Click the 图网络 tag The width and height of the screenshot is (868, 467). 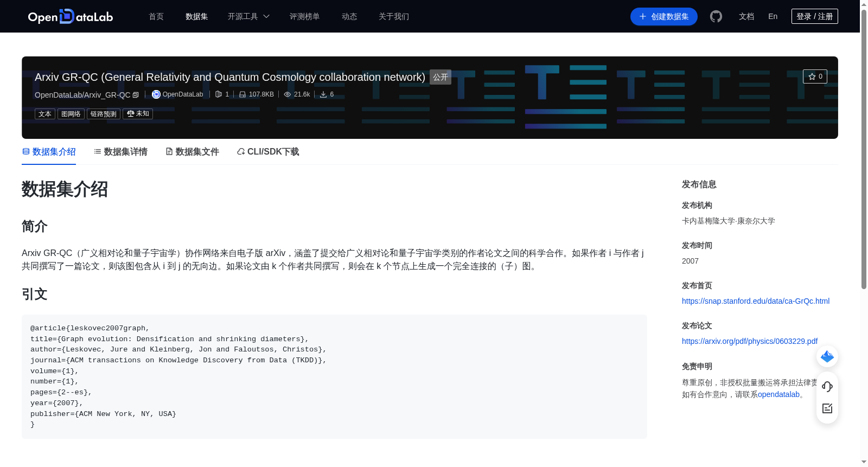tap(71, 114)
